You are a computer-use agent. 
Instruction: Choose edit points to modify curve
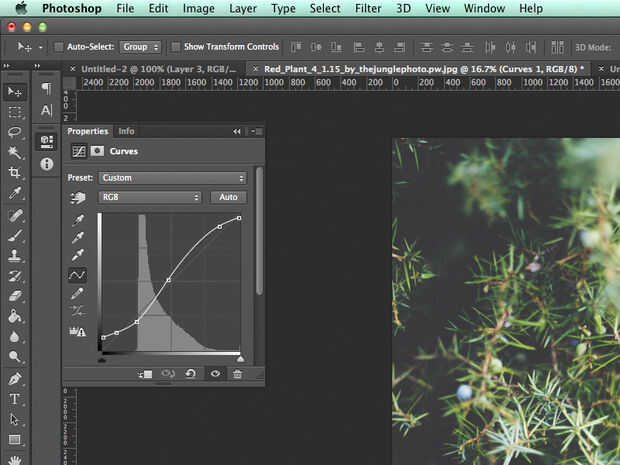[78, 275]
